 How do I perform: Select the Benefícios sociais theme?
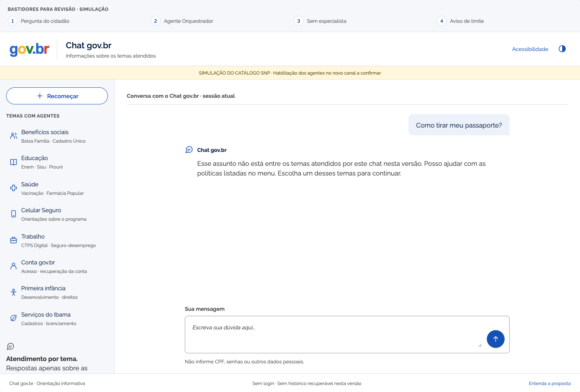(57, 136)
